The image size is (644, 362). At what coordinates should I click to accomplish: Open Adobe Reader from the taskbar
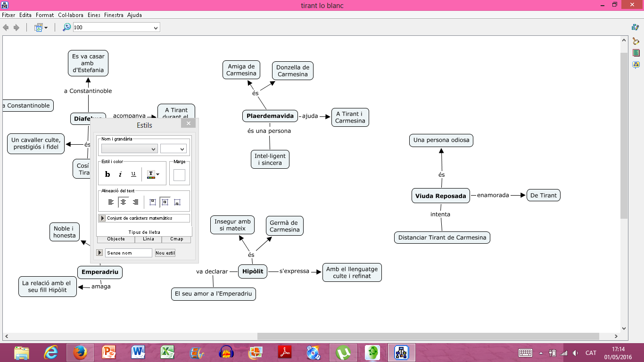pos(285,353)
